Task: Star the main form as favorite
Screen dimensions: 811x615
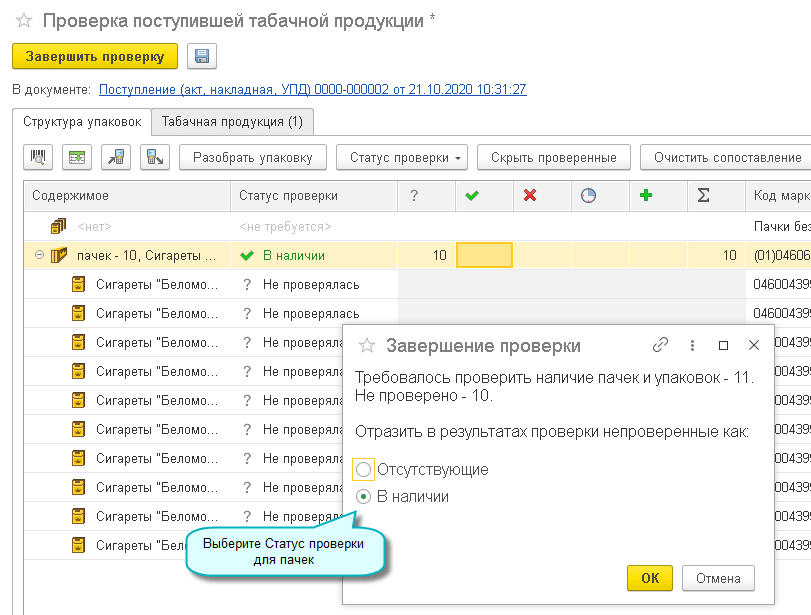Action: (23, 20)
